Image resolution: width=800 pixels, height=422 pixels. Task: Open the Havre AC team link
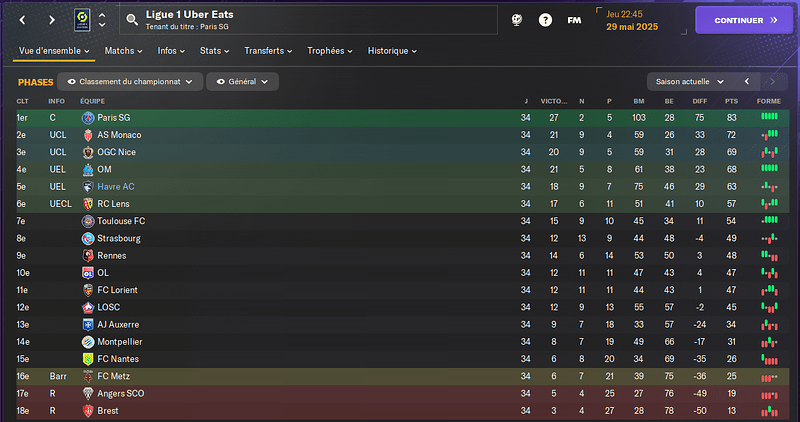coord(116,187)
